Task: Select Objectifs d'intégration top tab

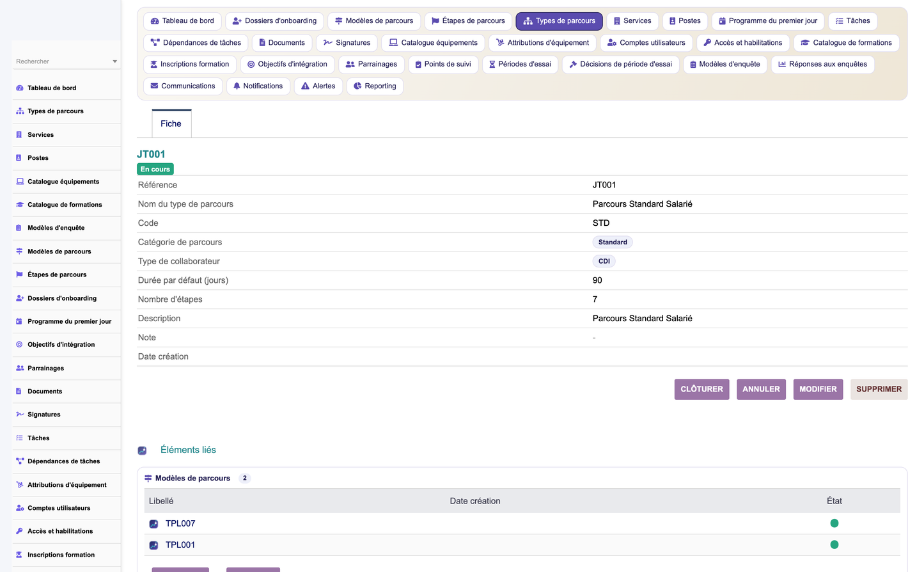Action: [x=288, y=65]
